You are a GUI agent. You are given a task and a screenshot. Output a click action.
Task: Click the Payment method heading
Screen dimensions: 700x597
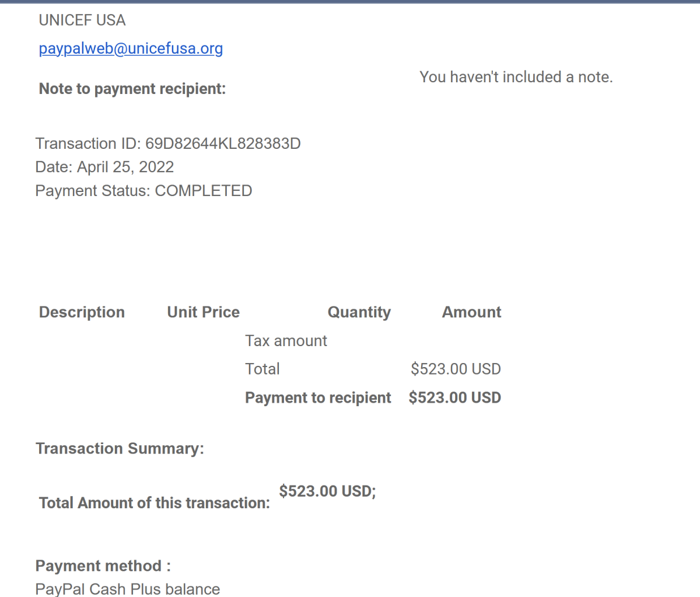coord(103,566)
